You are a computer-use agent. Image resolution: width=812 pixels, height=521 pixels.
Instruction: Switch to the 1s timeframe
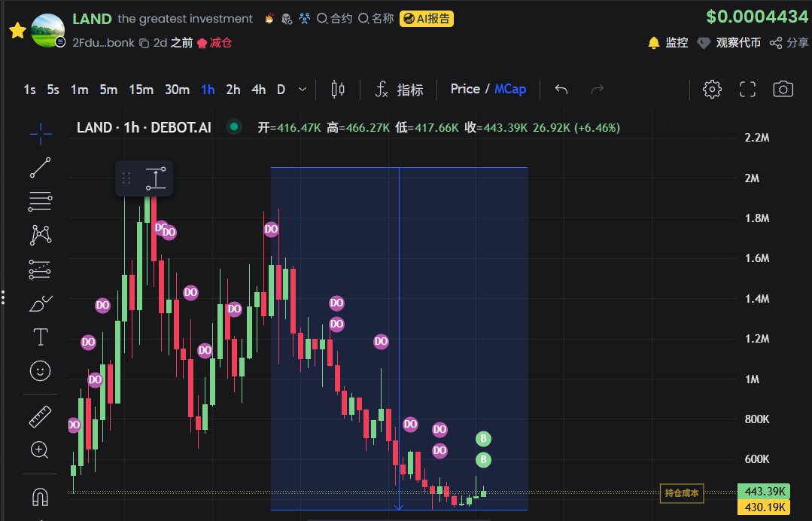pos(29,90)
